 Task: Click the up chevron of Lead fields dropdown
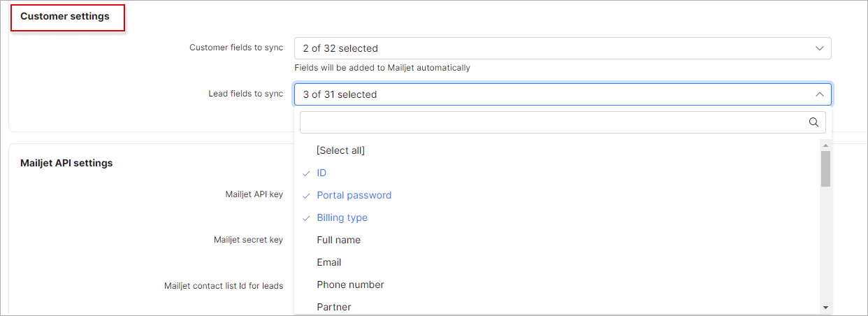click(x=820, y=94)
